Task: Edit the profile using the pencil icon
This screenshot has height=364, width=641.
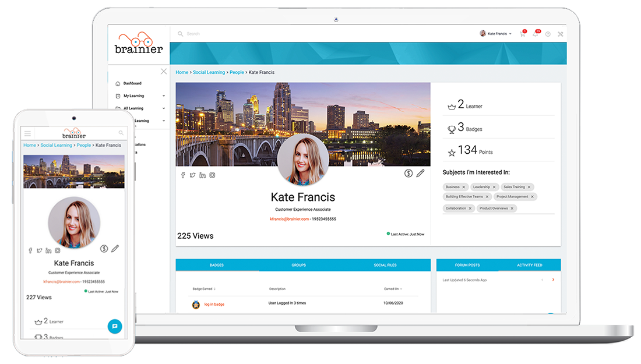Action: (x=421, y=173)
